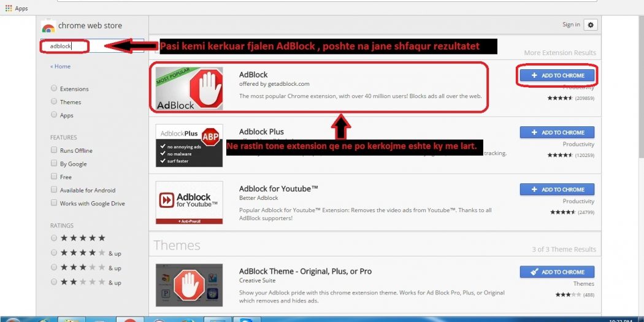The image size is (644, 322).
Task: Click 3 of 3 Theme Results text
Action: pyautogui.click(x=564, y=249)
